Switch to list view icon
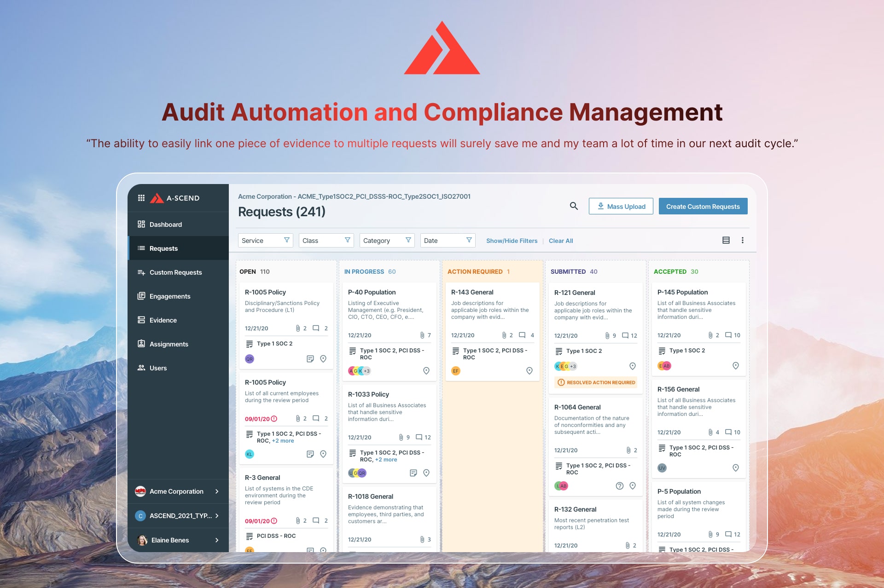884x588 pixels. [x=726, y=240]
